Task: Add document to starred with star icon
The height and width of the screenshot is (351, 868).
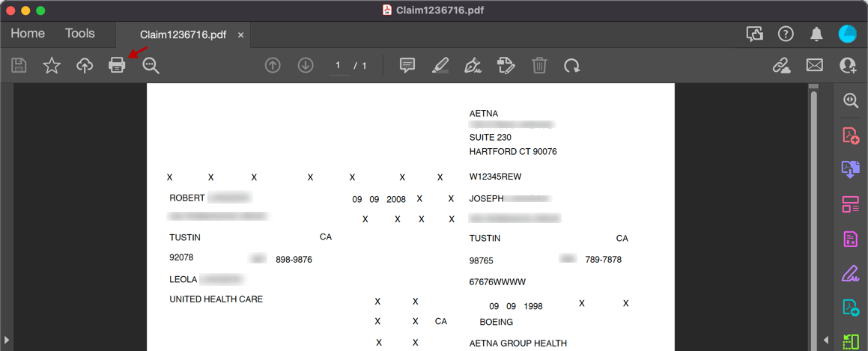Action: [52, 65]
